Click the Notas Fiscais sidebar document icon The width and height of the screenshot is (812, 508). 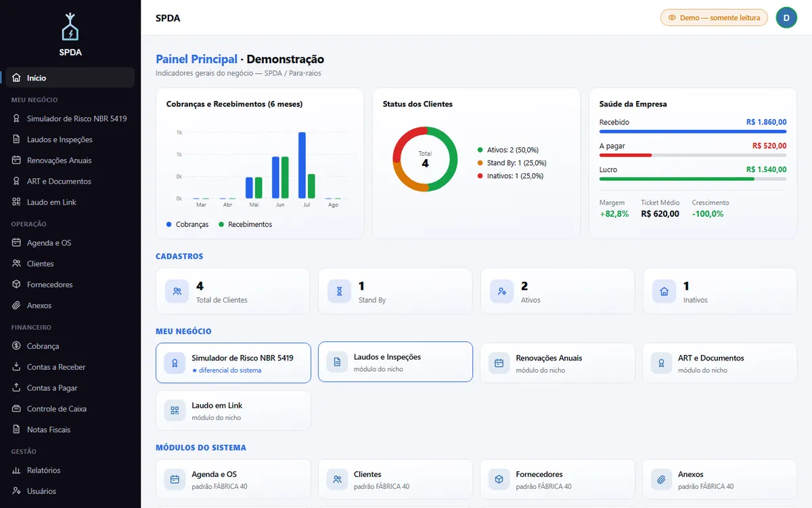coord(16,429)
